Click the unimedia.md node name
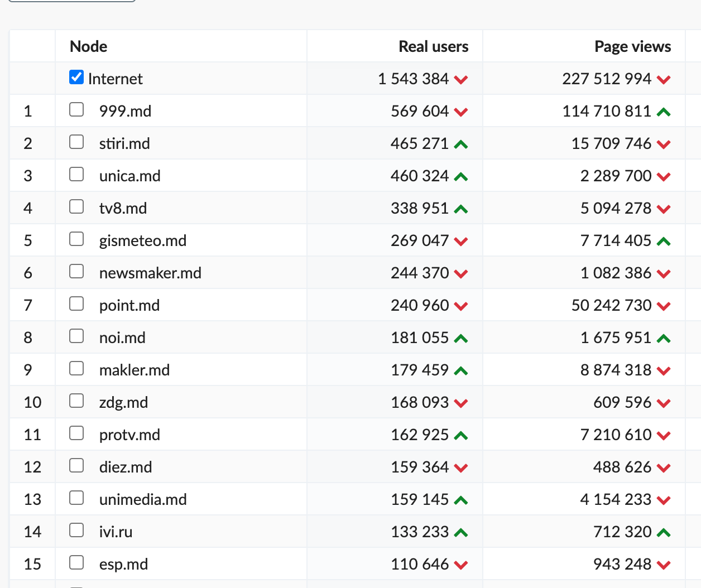Screen dimensions: 701x588 pos(143,499)
